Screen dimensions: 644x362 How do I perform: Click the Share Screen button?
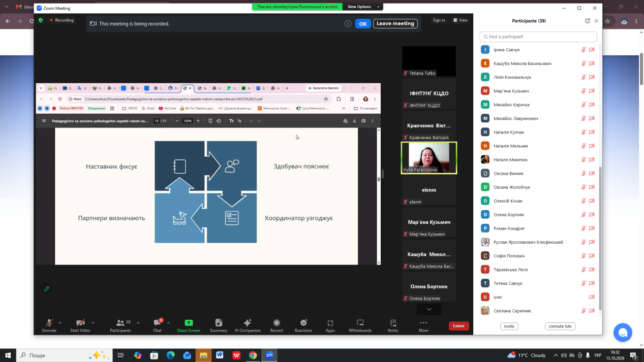[189, 325]
